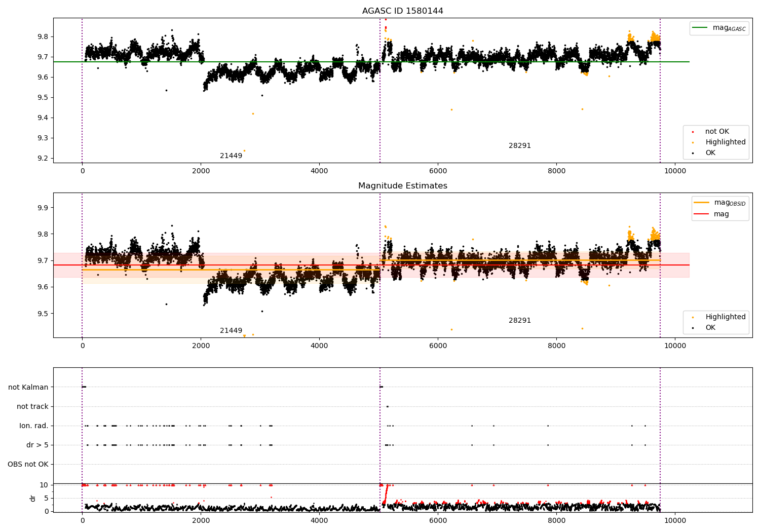The width and height of the screenshot is (760, 532).
Task: Select 'Highlighted' in the Magnitude Estimates legend
Action: (726, 317)
